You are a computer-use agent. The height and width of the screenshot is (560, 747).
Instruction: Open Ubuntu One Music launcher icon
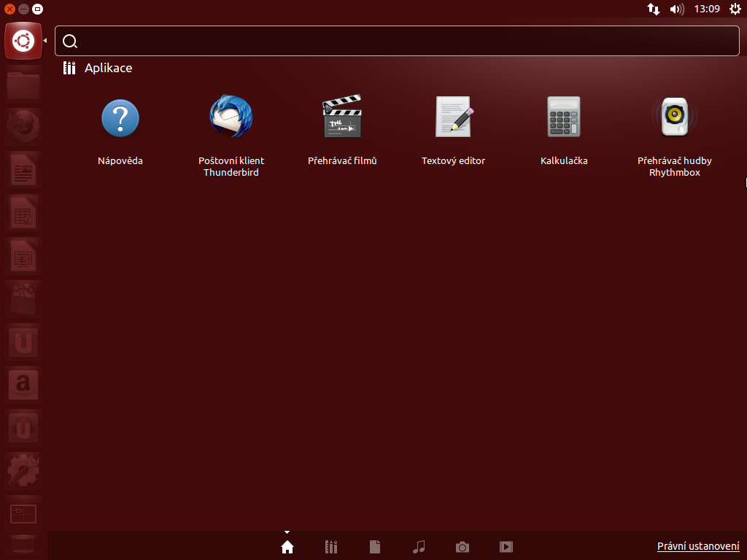coord(23,427)
